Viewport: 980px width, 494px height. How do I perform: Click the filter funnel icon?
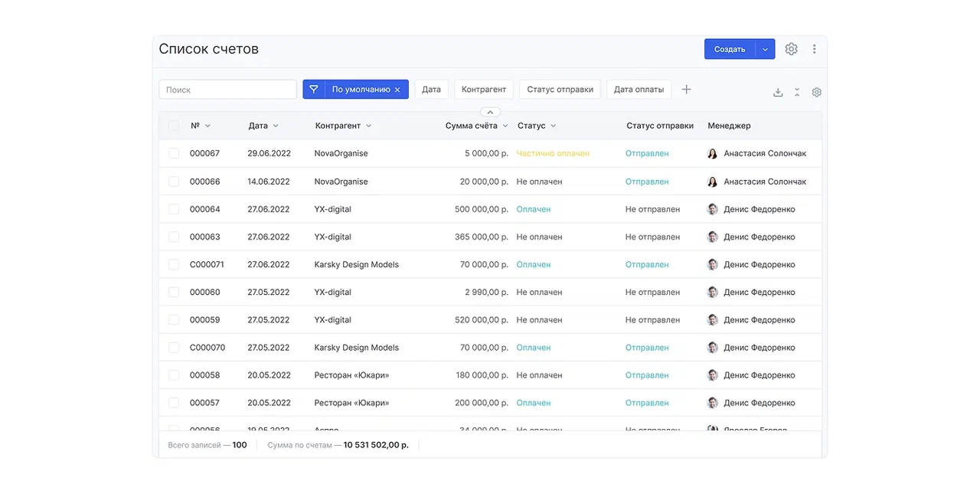point(313,90)
